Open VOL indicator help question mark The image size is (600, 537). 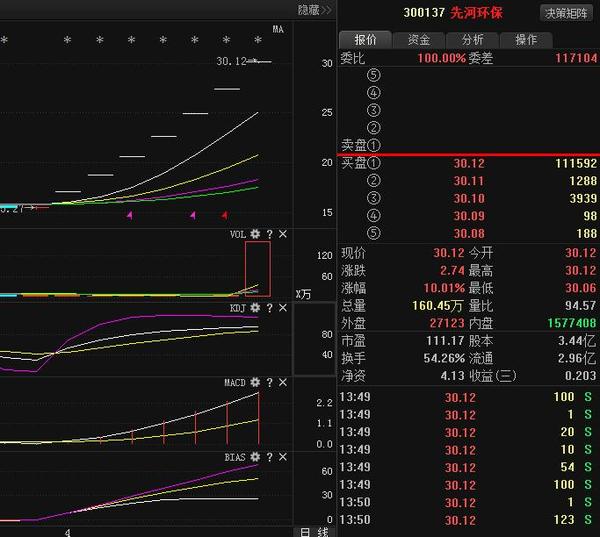[269, 234]
